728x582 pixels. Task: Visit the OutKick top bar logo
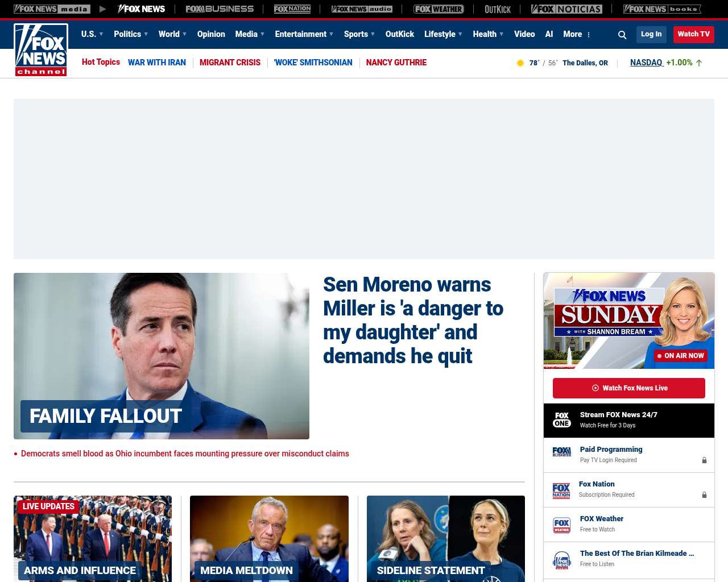498,9
